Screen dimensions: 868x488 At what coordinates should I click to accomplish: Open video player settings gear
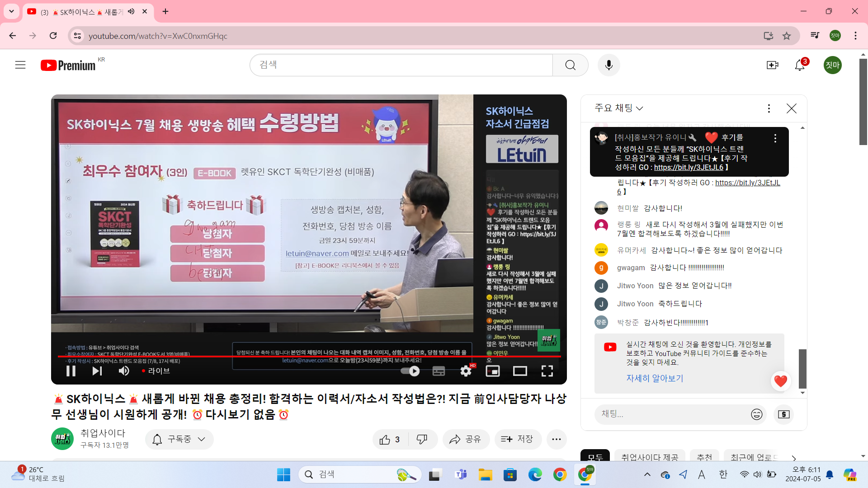pos(466,371)
